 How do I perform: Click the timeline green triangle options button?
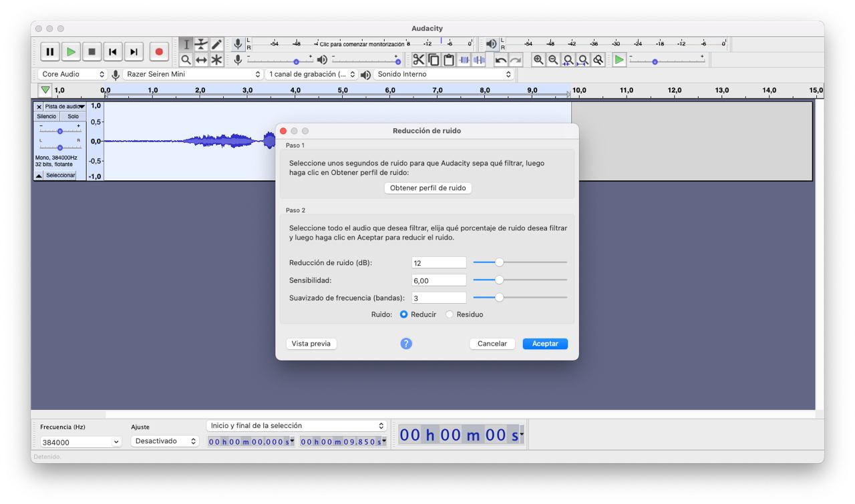coord(45,89)
